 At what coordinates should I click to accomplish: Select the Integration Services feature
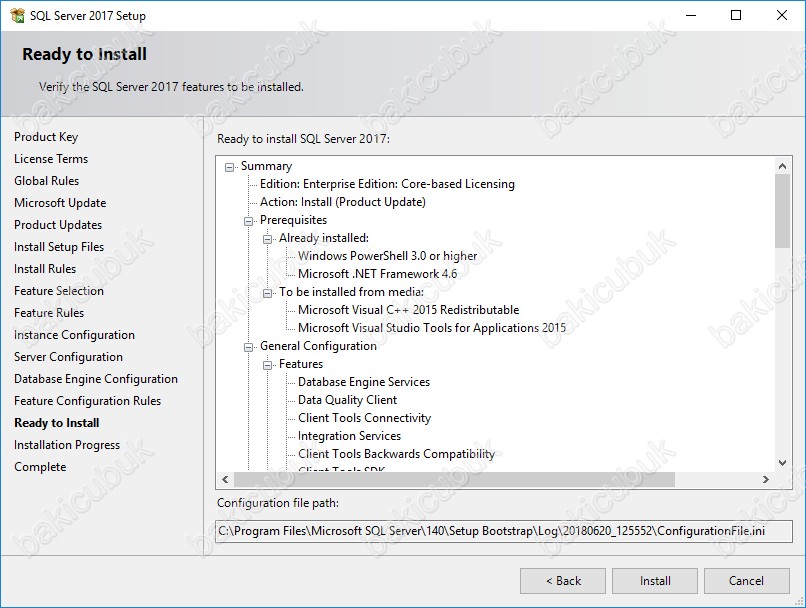350,436
